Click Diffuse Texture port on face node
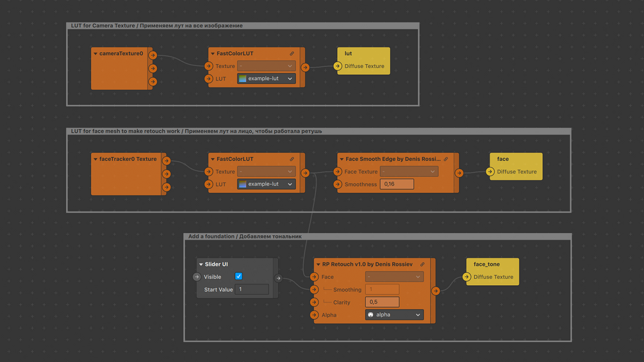The image size is (644, 362). (490, 172)
